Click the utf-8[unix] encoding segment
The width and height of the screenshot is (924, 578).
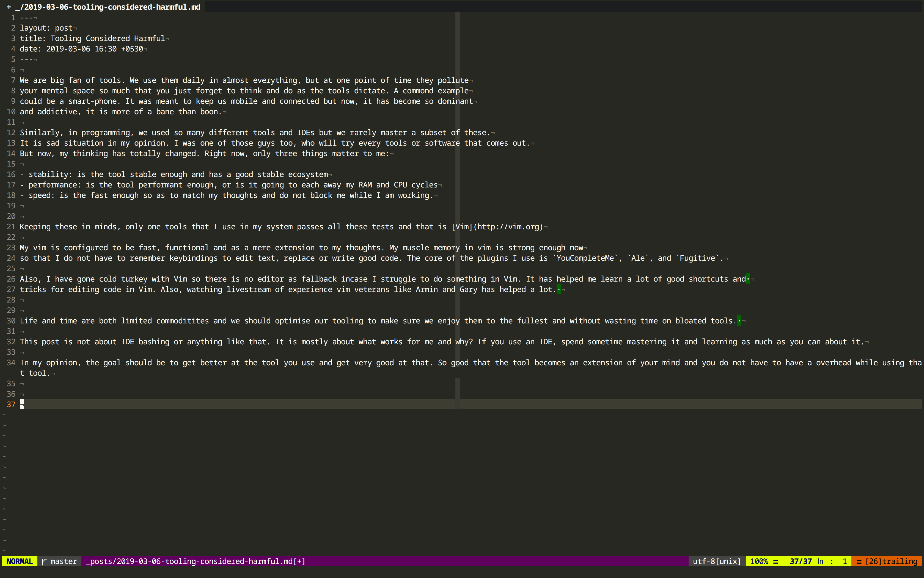click(717, 561)
